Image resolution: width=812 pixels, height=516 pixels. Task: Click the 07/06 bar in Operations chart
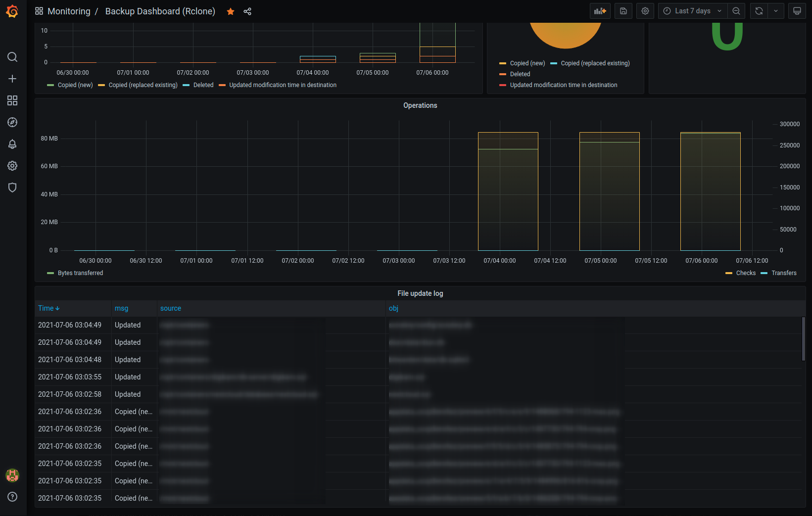click(x=711, y=191)
